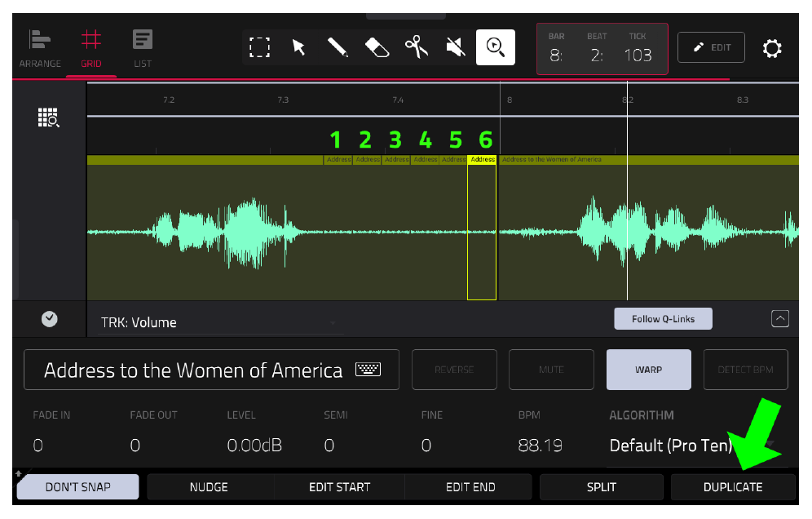Select the mute speaker tool
Viewport: 812px width, 519px height.
456,47
